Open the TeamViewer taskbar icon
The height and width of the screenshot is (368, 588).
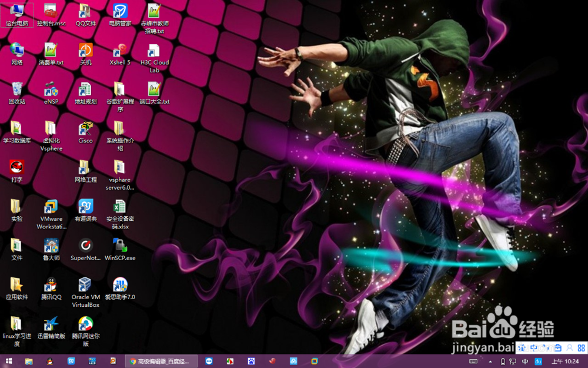[209, 362]
